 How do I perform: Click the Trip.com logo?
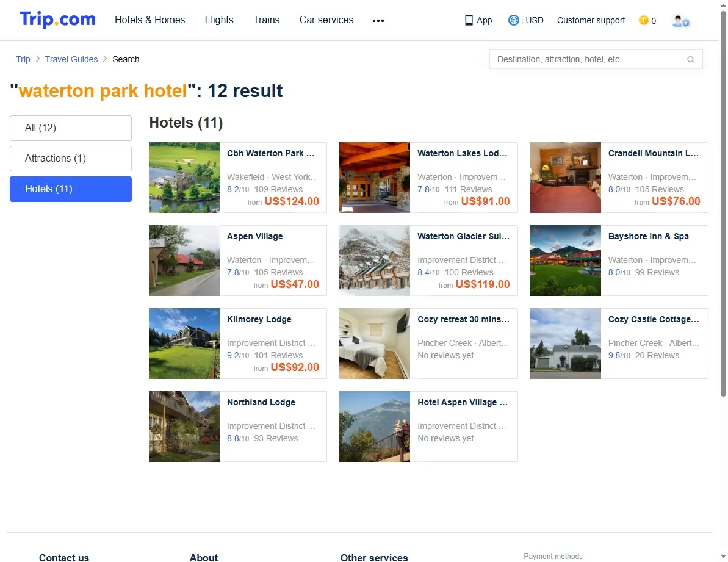(x=57, y=20)
